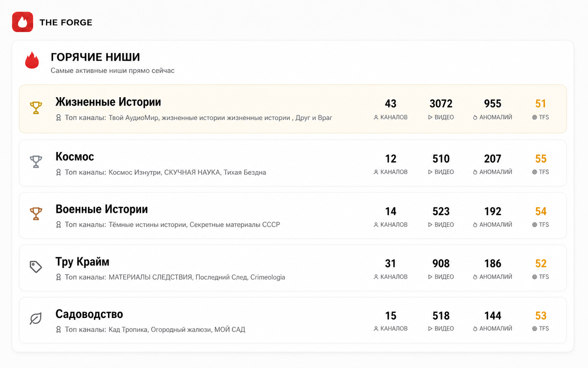Click the АНОМАЛИЙ label under 192

(x=496, y=224)
